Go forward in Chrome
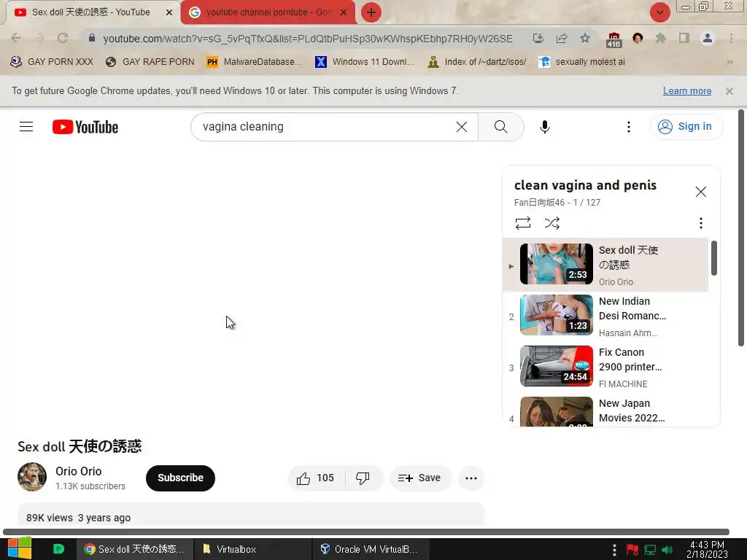This screenshot has width=747, height=560. (x=39, y=38)
